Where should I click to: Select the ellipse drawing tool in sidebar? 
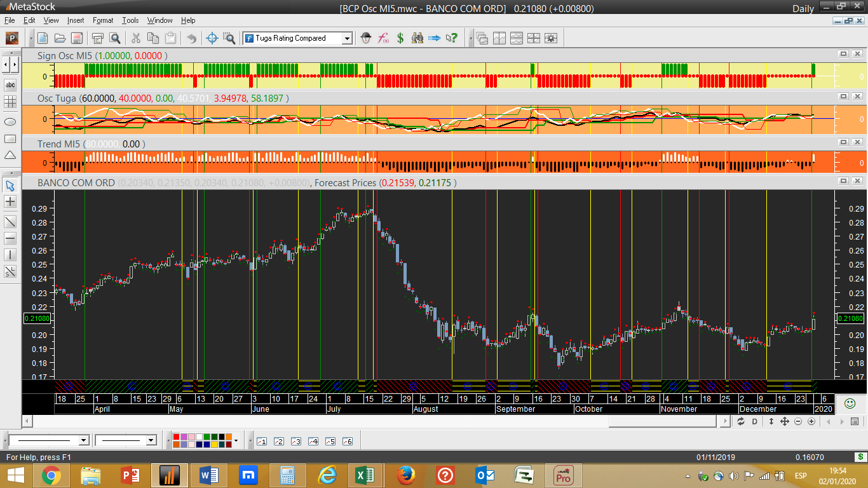pos(10,121)
